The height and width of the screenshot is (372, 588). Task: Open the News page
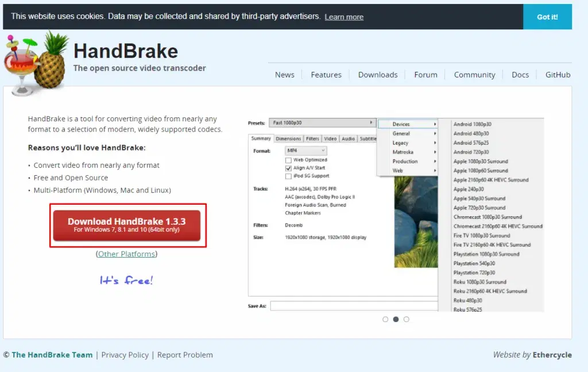285,75
